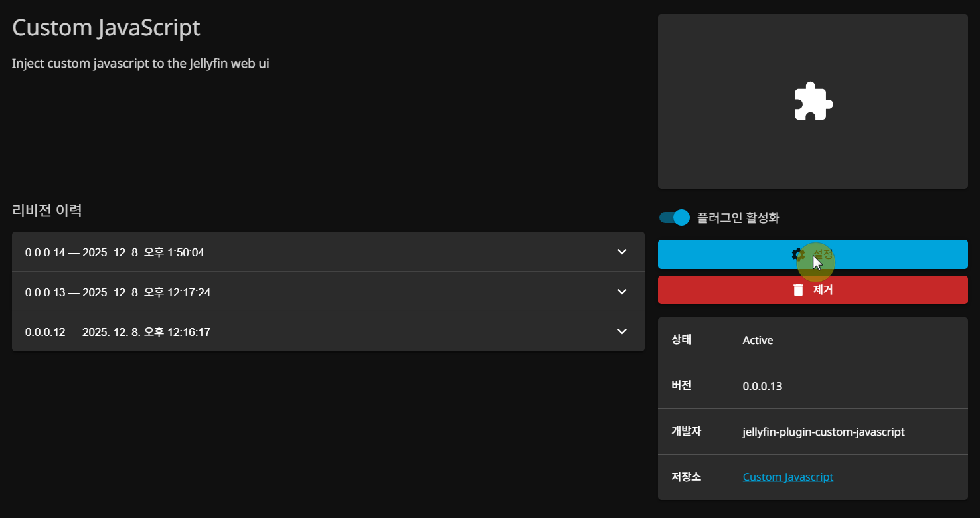
Task: Expand revision 0.0.0.14 chevron
Action: click(622, 252)
